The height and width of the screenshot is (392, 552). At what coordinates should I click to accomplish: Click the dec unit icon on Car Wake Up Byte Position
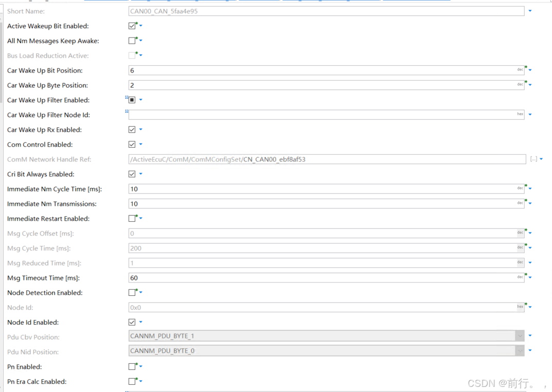[520, 84]
